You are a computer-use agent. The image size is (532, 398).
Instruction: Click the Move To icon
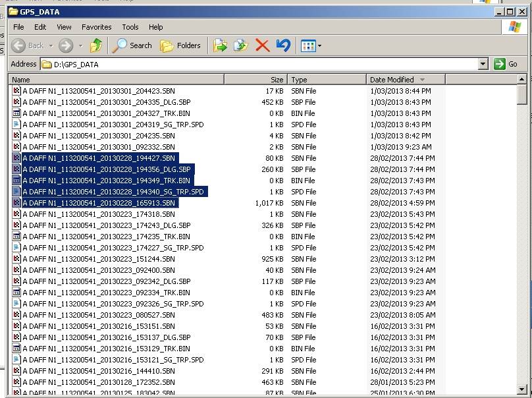pos(220,45)
